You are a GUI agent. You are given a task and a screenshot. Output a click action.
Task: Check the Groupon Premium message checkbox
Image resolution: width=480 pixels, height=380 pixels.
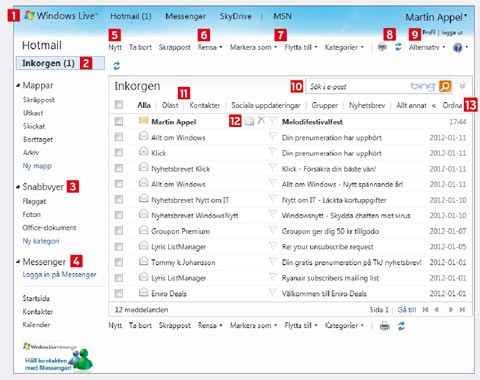point(119,231)
